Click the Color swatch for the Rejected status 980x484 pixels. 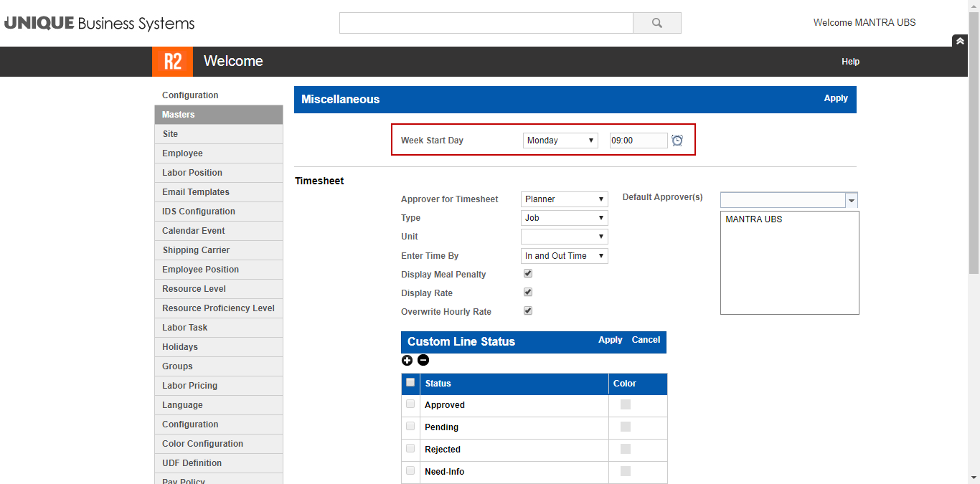click(x=625, y=447)
